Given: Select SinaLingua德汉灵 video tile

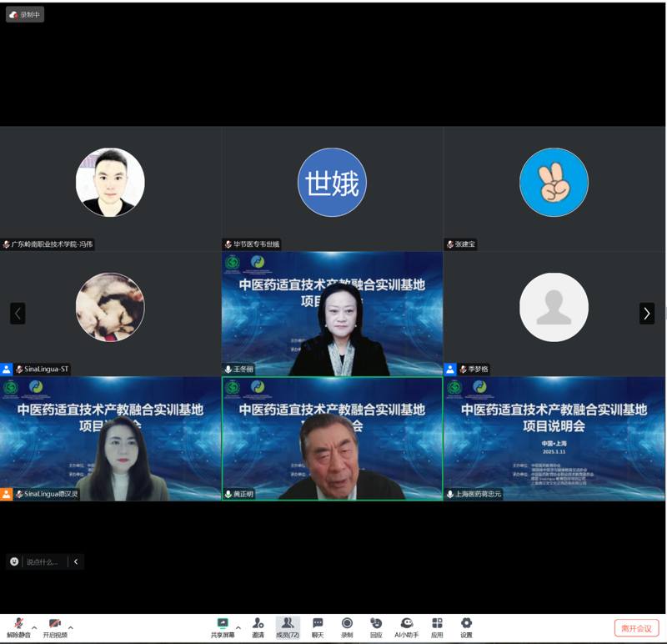Looking at the screenshot, I should coord(110,439).
